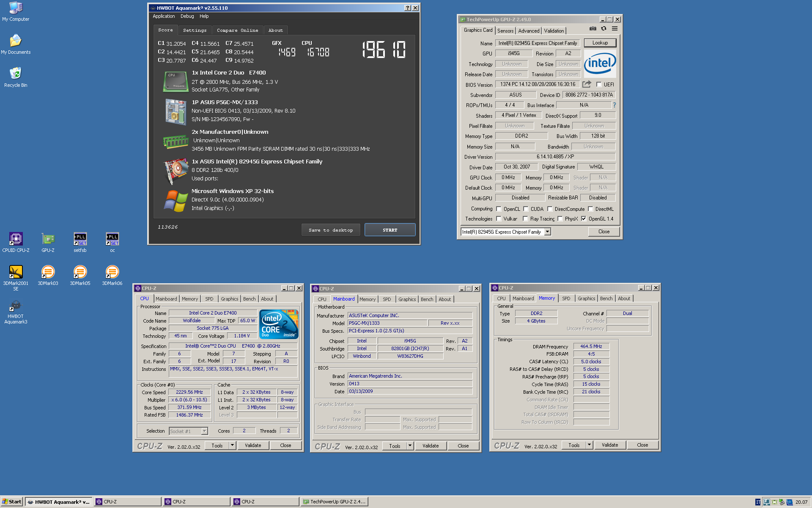Click the memory module icon in Aquamark
The width and height of the screenshot is (812, 508).
(176, 142)
